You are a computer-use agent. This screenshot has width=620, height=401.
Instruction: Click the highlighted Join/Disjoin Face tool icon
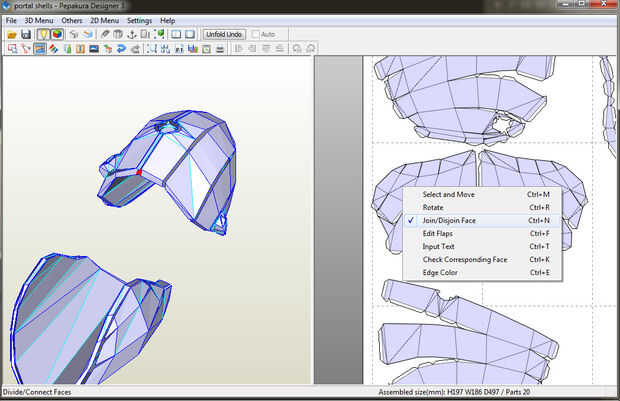pos(39,48)
